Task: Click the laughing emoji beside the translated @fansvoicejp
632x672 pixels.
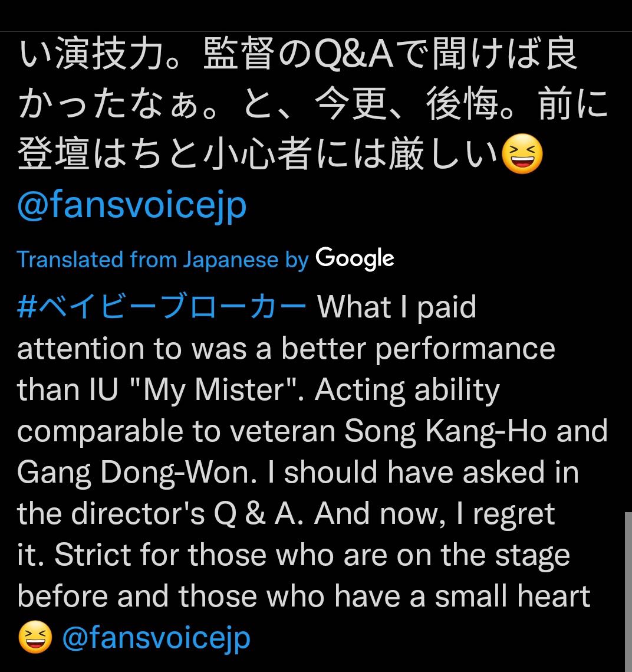Action: pos(35,637)
